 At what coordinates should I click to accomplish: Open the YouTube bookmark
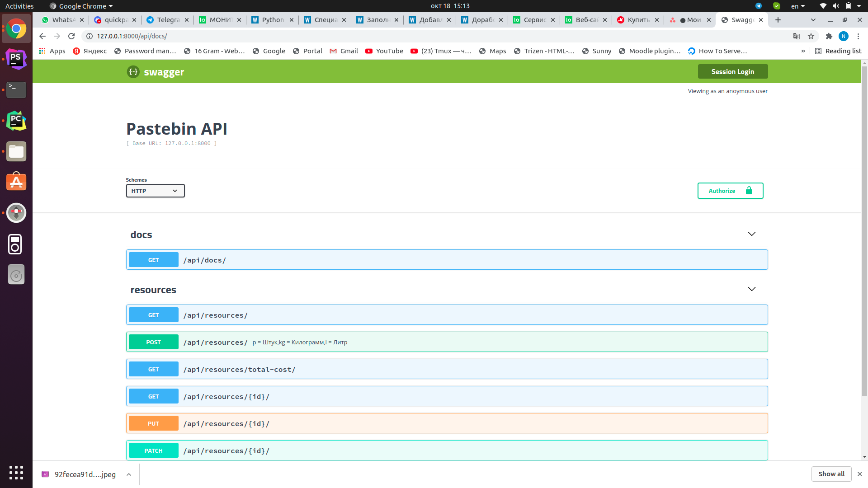[x=384, y=51]
